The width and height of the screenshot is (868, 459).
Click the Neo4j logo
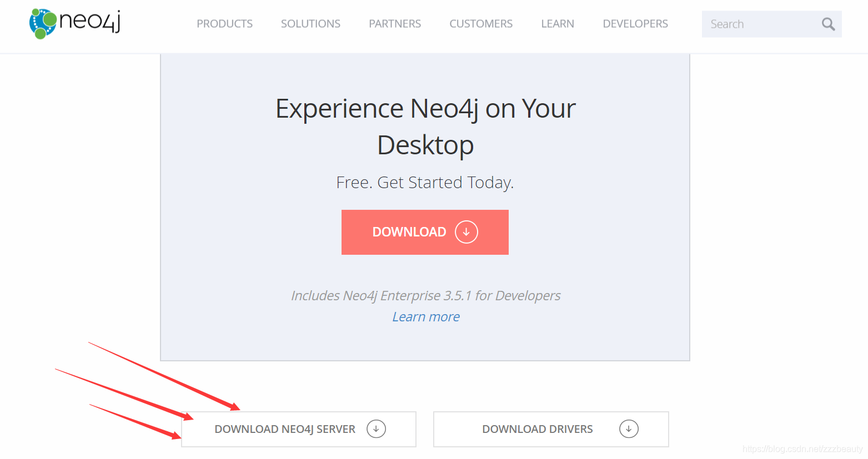[75, 23]
